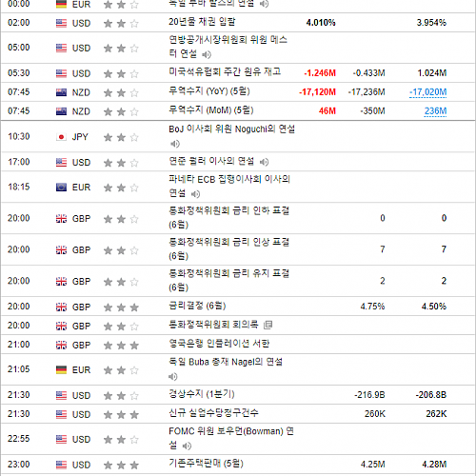Screen dimensions: 476x476
Task: Open 영국은행 인플레이션 서한 event
Action: pyautogui.click(x=219, y=344)
